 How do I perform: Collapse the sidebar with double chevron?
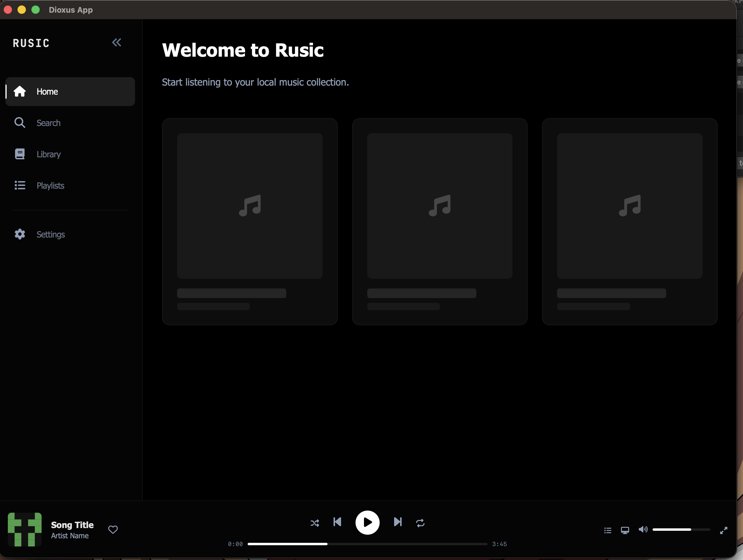click(116, 42)
